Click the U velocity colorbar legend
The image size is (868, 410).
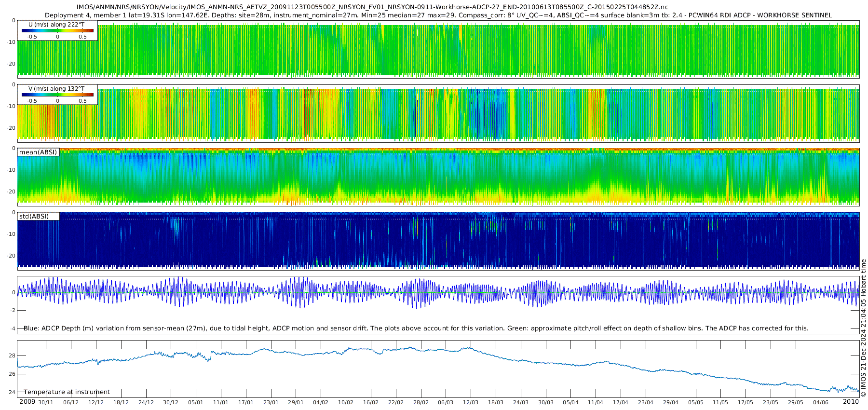[57, 30]
